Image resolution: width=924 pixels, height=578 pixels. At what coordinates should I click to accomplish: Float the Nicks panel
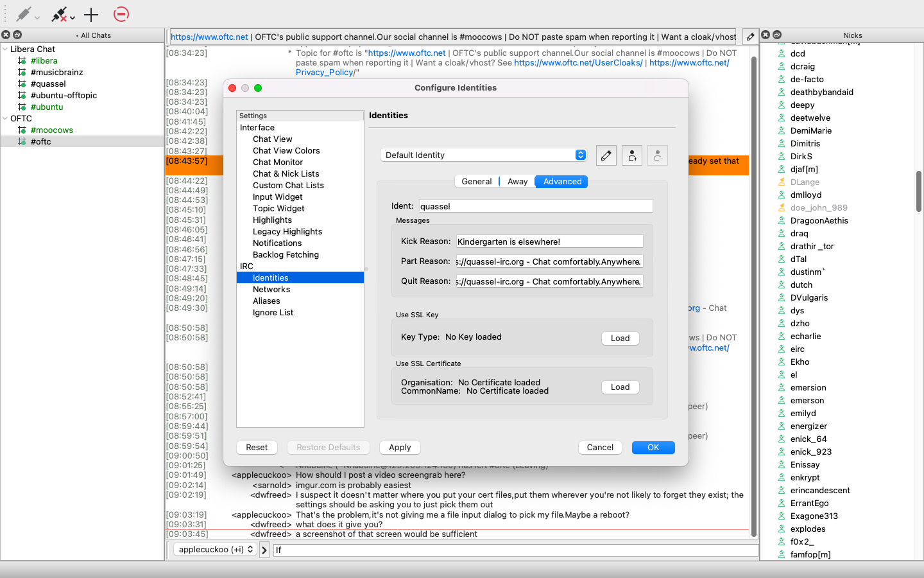click(x=777, y=35)
